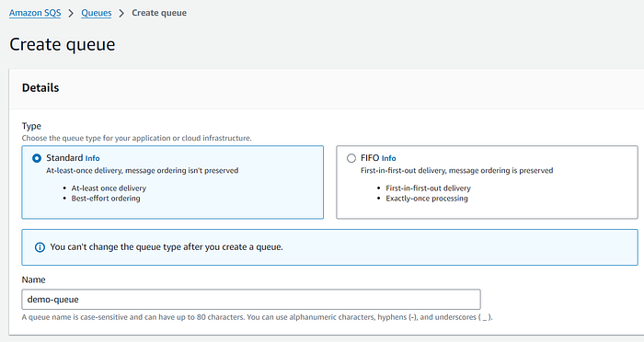The image size is (644, 342).
Task: Click the Create queue page heading
Action: click(63, 44)
